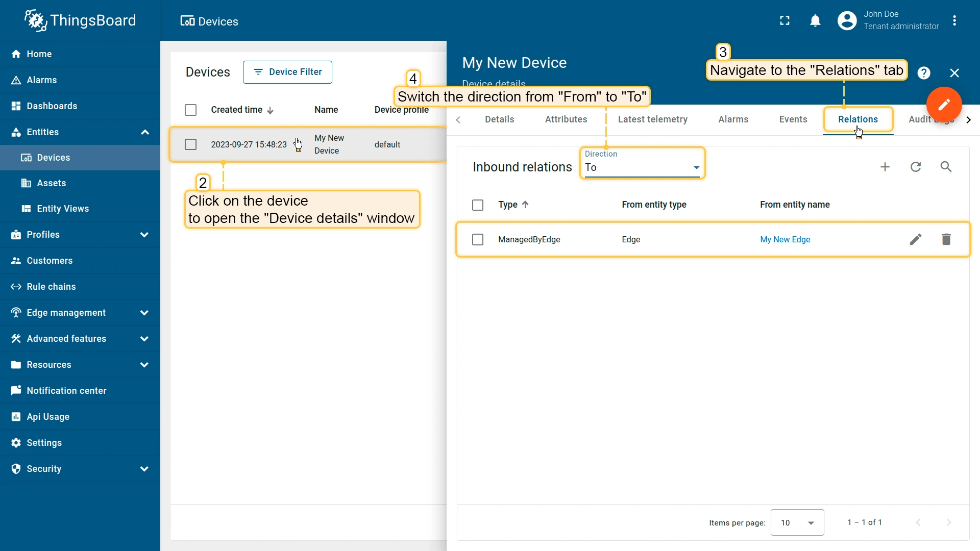The width and height of the screenshot is (980, 551).
Task: Delete the ManagedByEdge relation
Action: coord(946,239)
